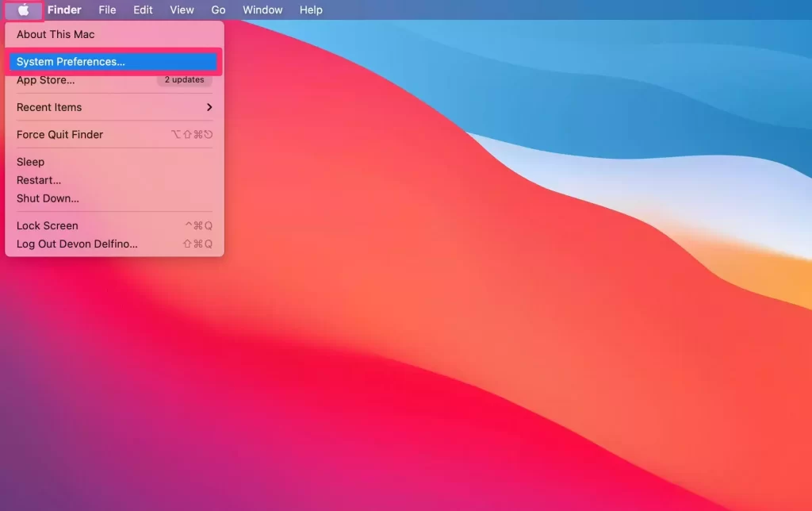
Task: Select Restart… from the Apple menu
Action: [x=39, y=180]
